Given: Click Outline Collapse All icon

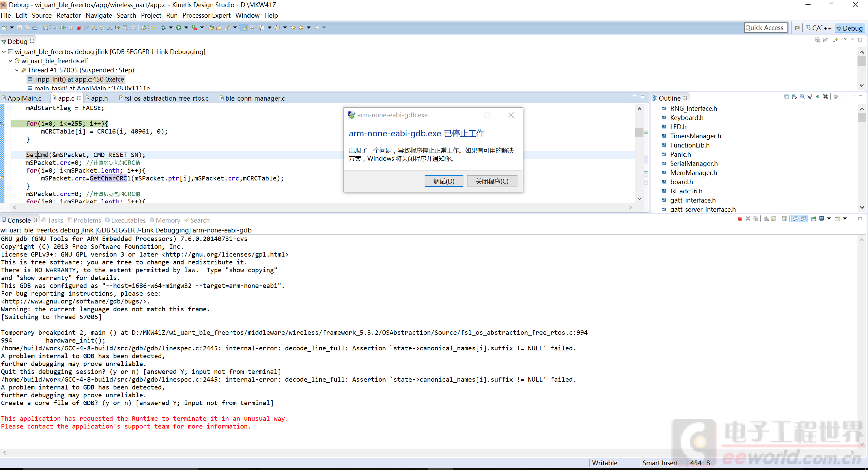Looking at the screenshot, I should click(786, 97).
